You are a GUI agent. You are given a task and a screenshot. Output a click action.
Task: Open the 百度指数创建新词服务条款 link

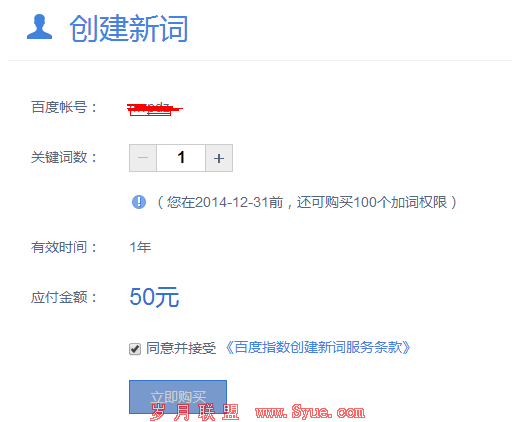[x=318, y=348]
